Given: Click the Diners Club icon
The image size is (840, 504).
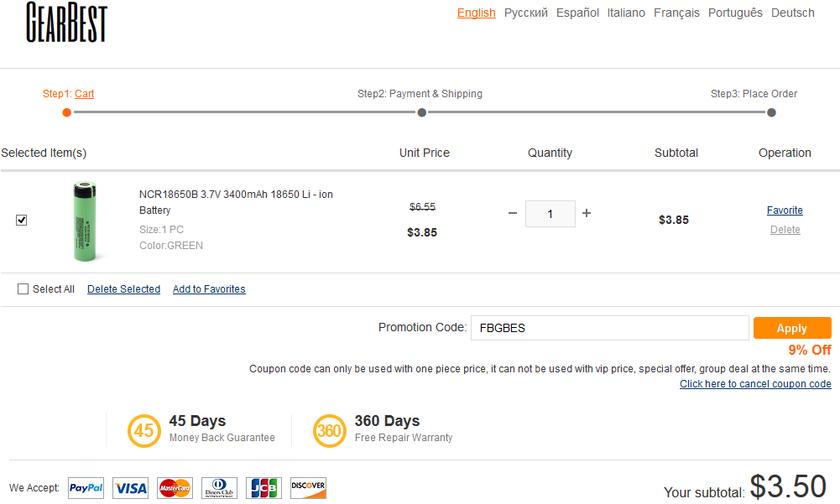Looking at the screenshot, I should tap(219, 488).
